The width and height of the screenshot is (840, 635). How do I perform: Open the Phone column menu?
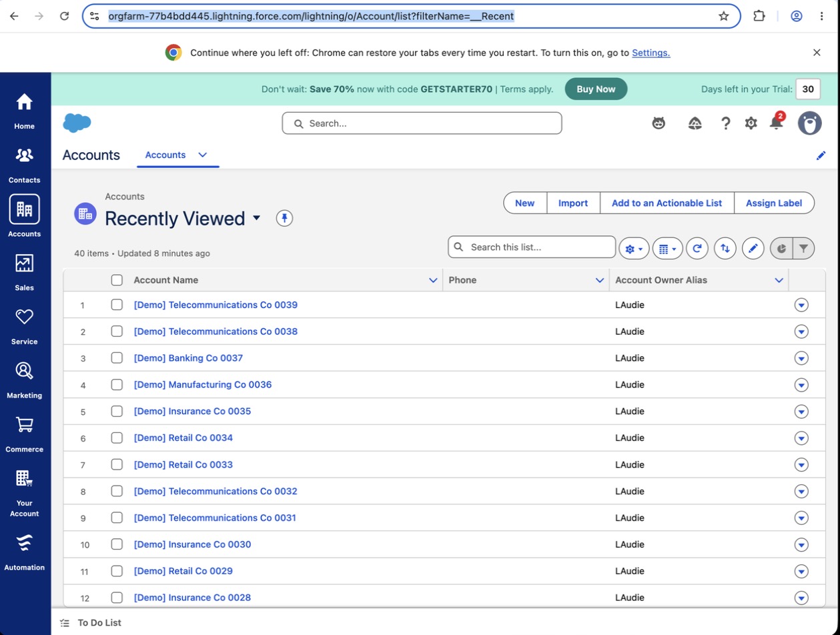[x=600, y=280]
